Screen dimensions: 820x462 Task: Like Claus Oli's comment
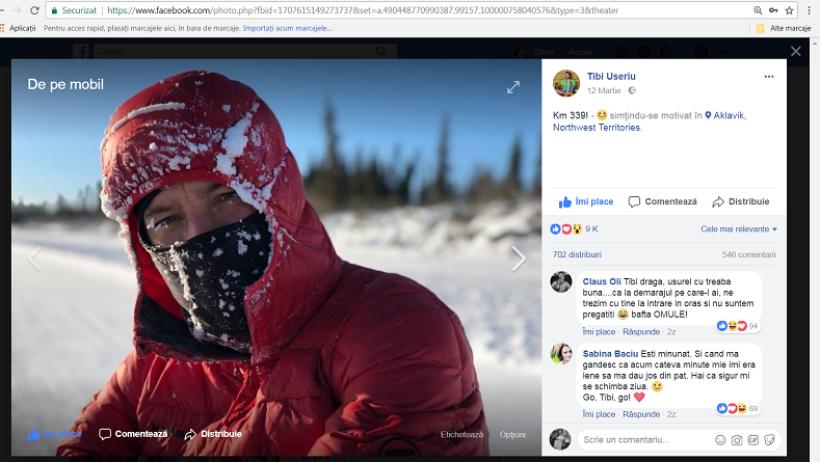pos(598,331)
